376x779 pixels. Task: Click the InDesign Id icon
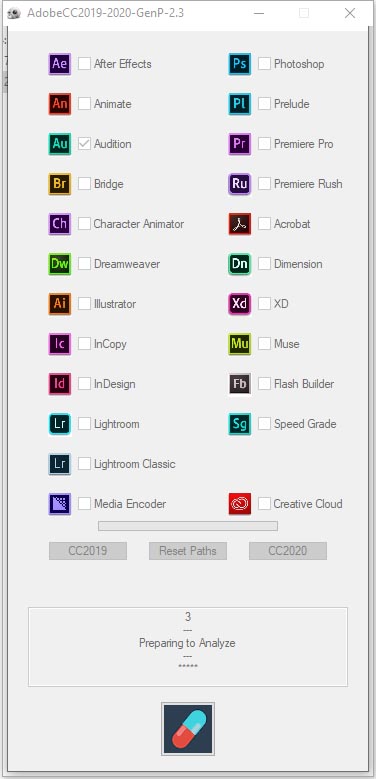point(60,384)
